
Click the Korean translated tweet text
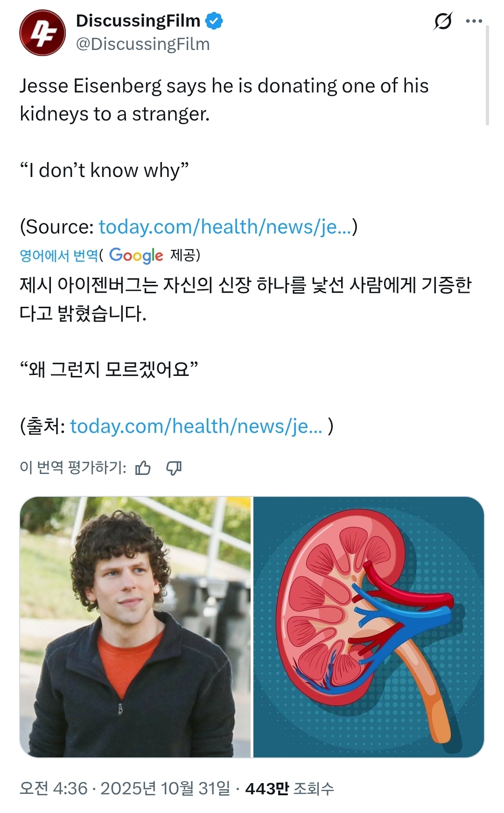[x=245, y=299]
